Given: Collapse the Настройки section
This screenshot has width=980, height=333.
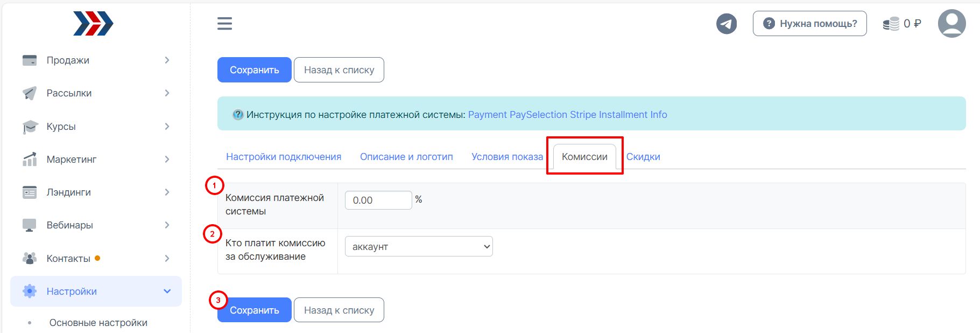Looking at the screenshot, I should [x=96, y=292].
